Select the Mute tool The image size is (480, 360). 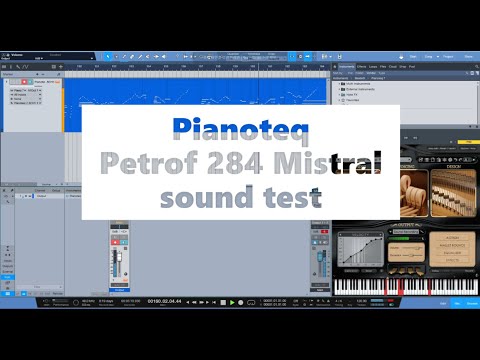coord(148,57)
